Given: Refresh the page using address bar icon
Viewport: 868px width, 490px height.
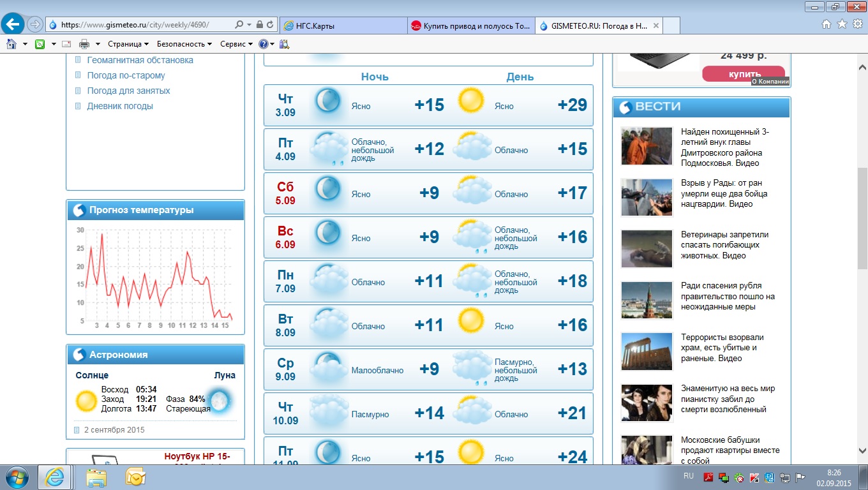Looking at the screenshot, I should pyautogui.click(x=270, y=25).
